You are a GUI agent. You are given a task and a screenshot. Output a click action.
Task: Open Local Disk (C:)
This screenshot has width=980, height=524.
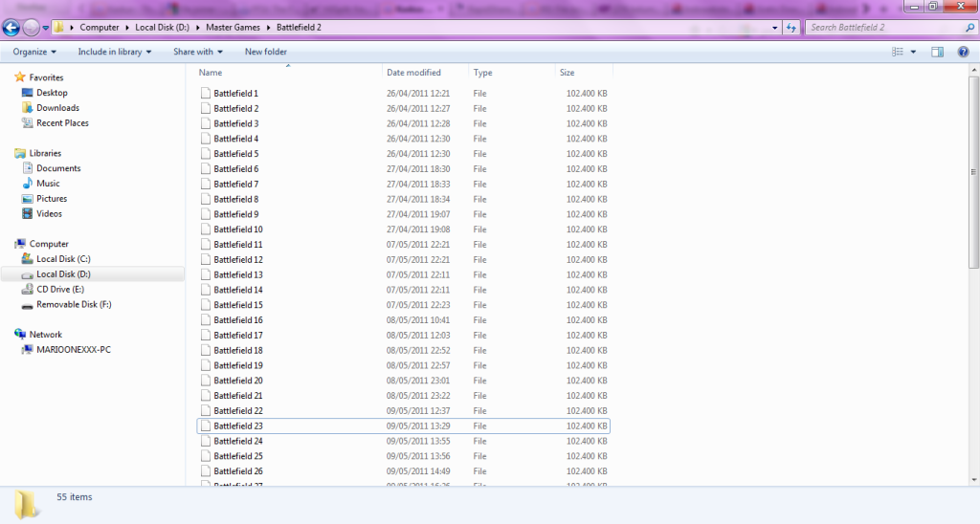63,259
